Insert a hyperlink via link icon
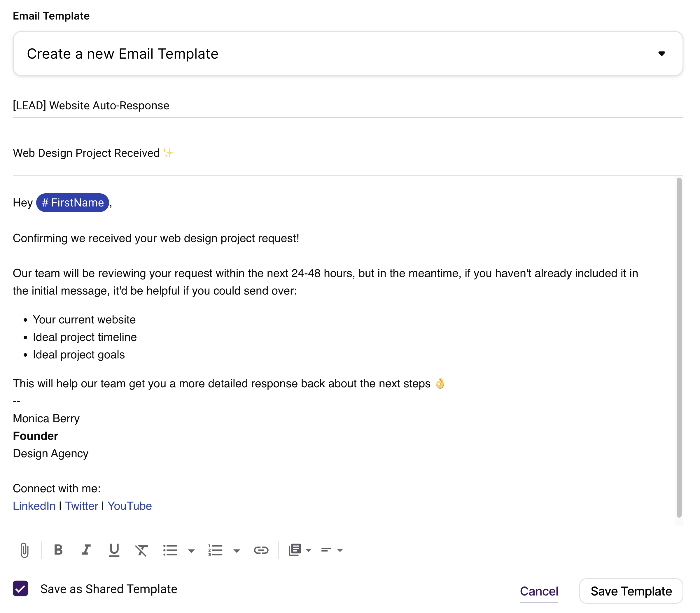This screenshot has height=613, width=700. (x=261, y=550)
